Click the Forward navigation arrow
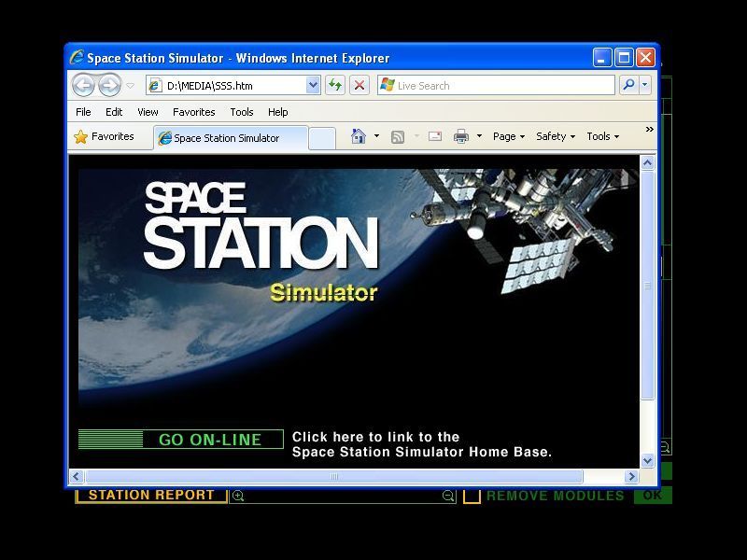Screen dimensions: 747x560 click(109, 85)
